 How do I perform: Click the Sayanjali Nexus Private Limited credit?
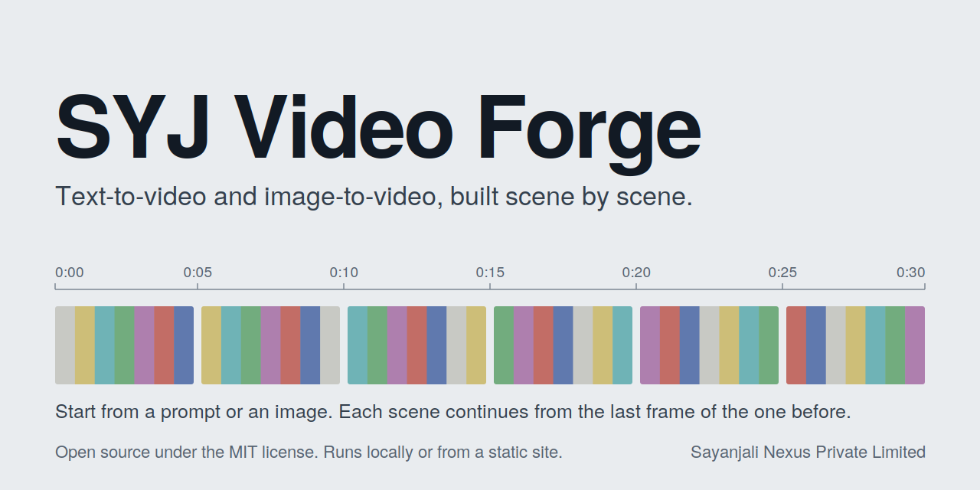pyautogui.click(x=808, y=452)
